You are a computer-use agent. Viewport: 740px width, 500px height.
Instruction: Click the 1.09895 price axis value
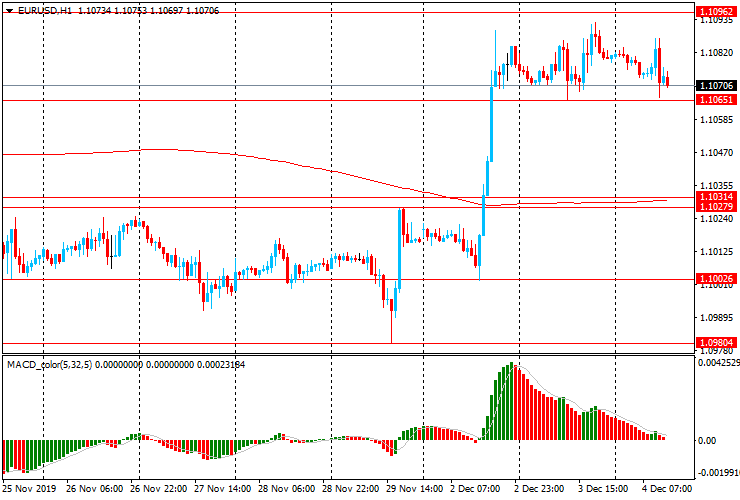[717, 318]
